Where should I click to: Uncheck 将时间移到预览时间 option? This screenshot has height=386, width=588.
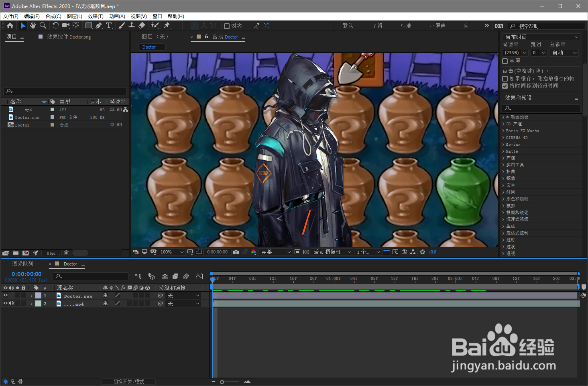tap(505, 86)
